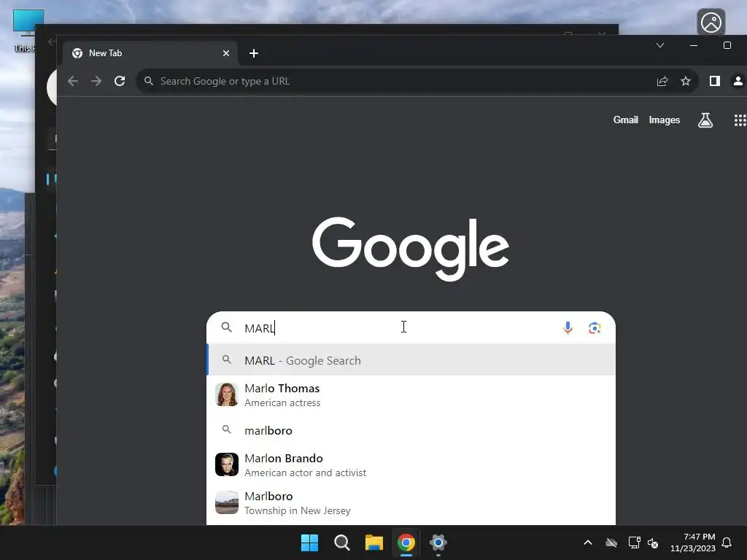747x560 pixels.
Task: Click the muted volume tray icon
Action: tap(653, 542)
